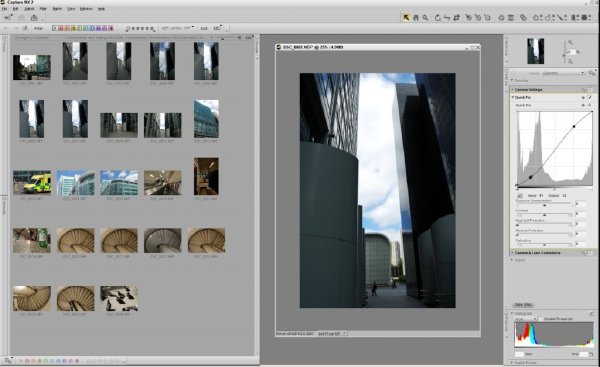Select the Straighten tool
Image resolution: width=600 pixels, height=367 pixels.
447,18
